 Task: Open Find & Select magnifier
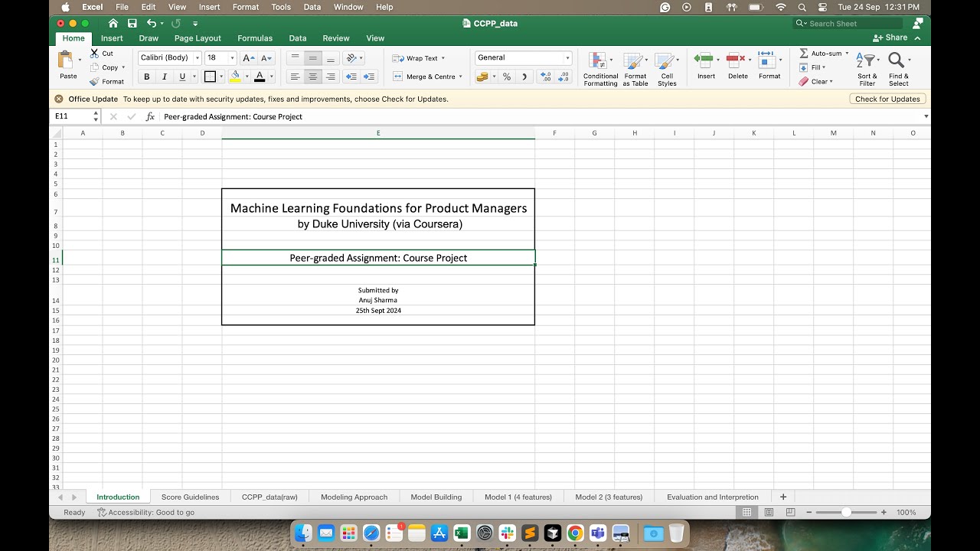pyautogui.click(x=898, y=69)
